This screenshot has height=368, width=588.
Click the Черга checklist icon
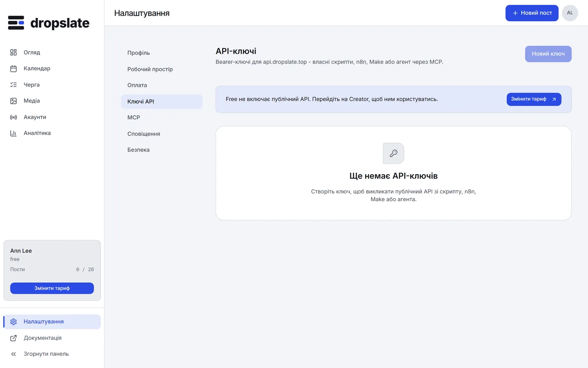[x=13, y=85]
